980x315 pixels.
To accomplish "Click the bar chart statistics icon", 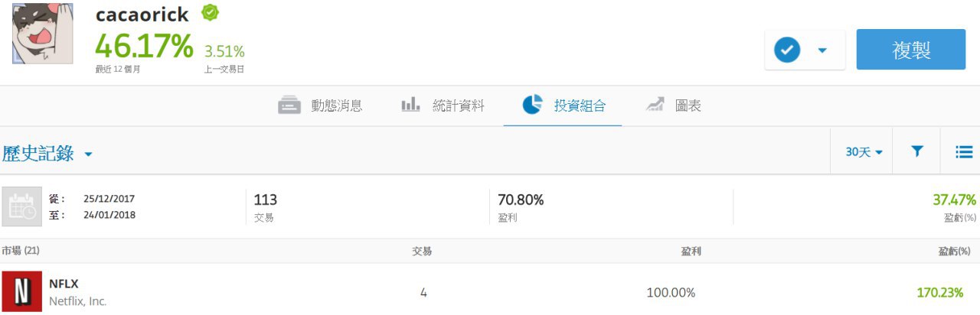I will (x=410, y=105).
